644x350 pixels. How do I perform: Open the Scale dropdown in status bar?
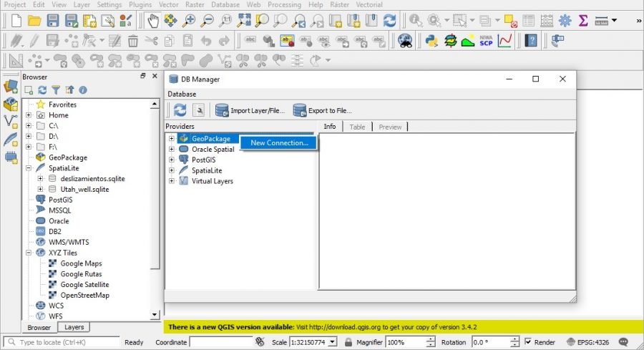(x=332, y=342)
